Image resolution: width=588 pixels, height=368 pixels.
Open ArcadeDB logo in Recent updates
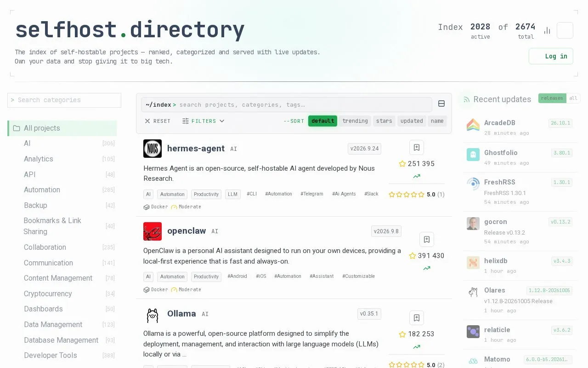click(x=473, y=125)
